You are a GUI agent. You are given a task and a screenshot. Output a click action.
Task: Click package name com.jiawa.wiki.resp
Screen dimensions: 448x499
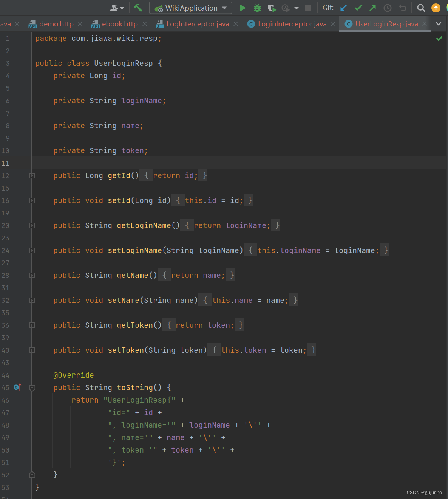[x=114, y=38]
